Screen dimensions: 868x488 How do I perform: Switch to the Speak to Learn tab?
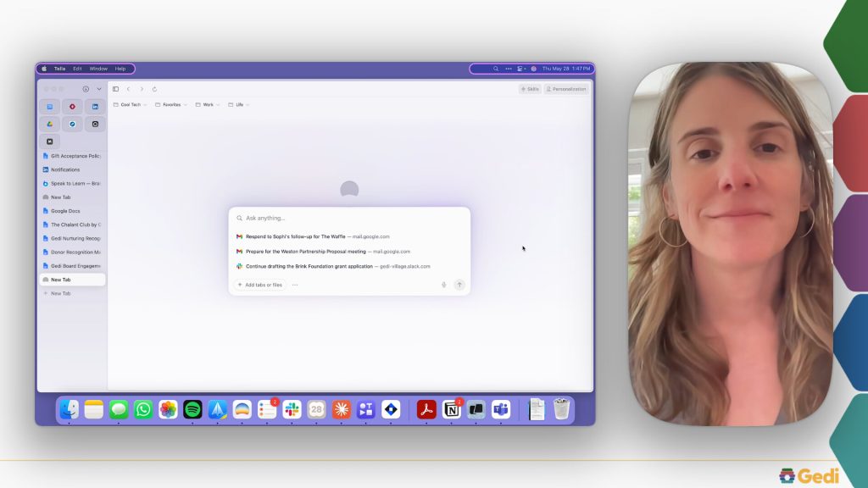click(73, 184)
